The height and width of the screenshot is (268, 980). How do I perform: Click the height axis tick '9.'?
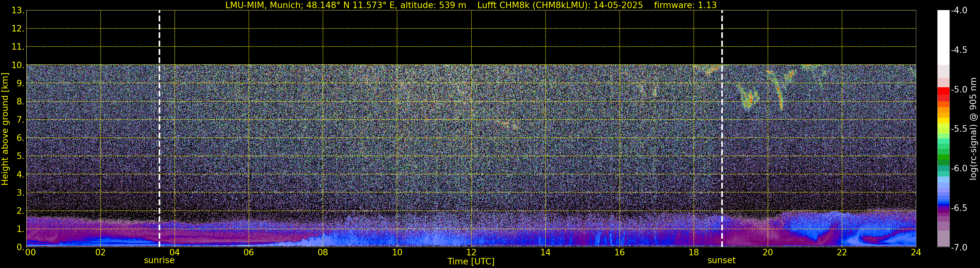[x=20, y=83]
